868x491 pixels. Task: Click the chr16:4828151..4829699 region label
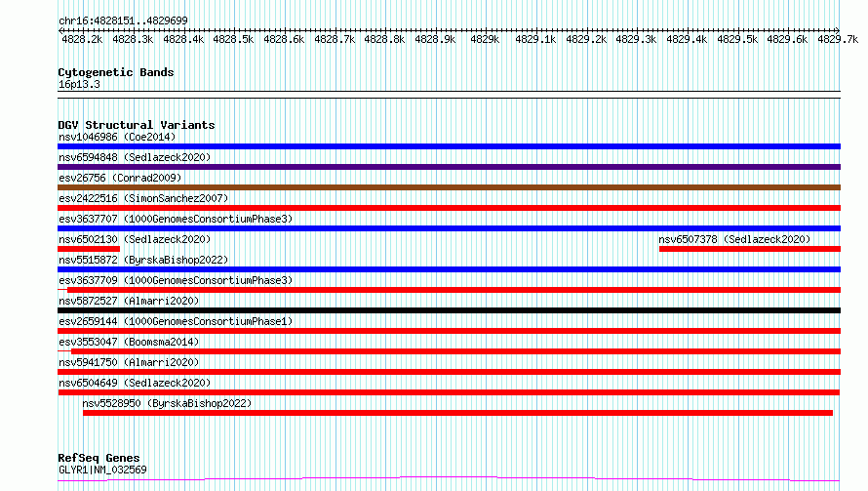123,20
